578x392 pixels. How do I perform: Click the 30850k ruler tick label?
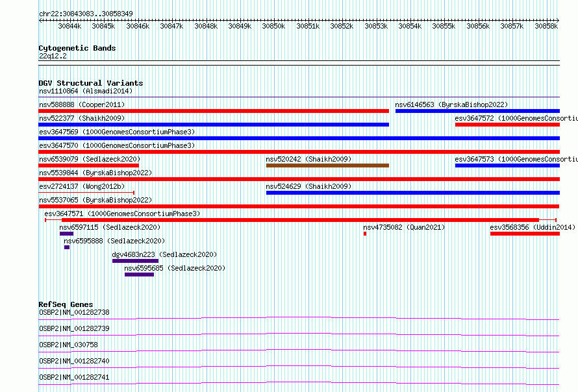[x=273, y=26]
